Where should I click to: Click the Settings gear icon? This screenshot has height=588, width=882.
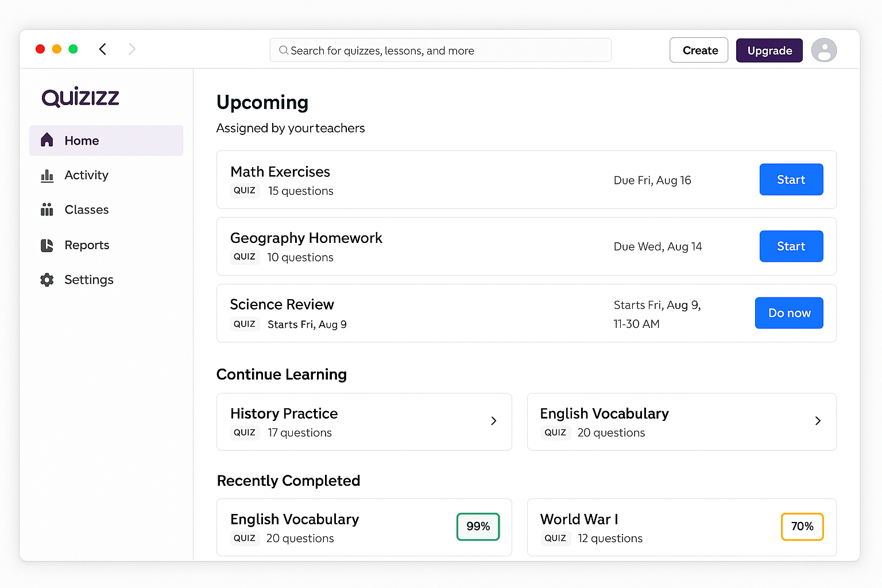pos(47,280)
